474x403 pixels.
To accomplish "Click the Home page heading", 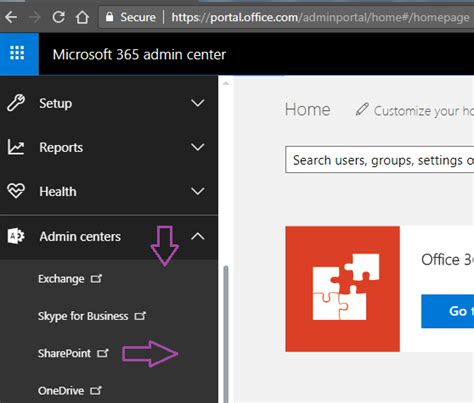I will click(308, 110).
